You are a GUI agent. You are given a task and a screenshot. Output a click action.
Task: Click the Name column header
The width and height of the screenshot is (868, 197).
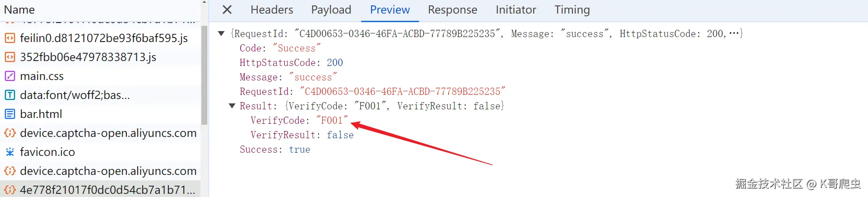tap(19, 9)
